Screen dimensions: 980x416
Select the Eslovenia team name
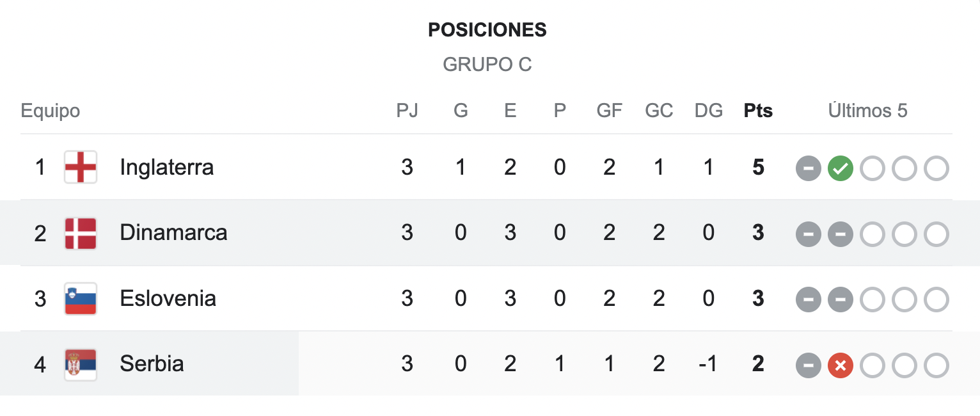click(168, 298)
